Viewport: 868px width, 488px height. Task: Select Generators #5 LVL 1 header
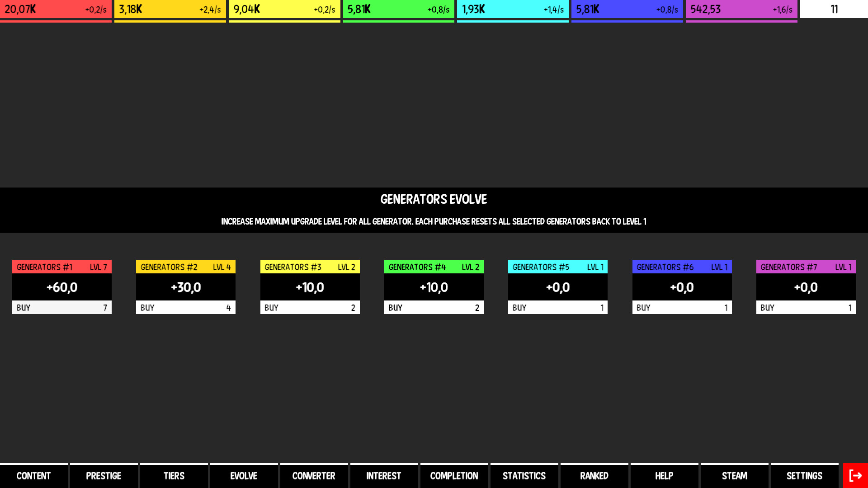click(558, 267)
